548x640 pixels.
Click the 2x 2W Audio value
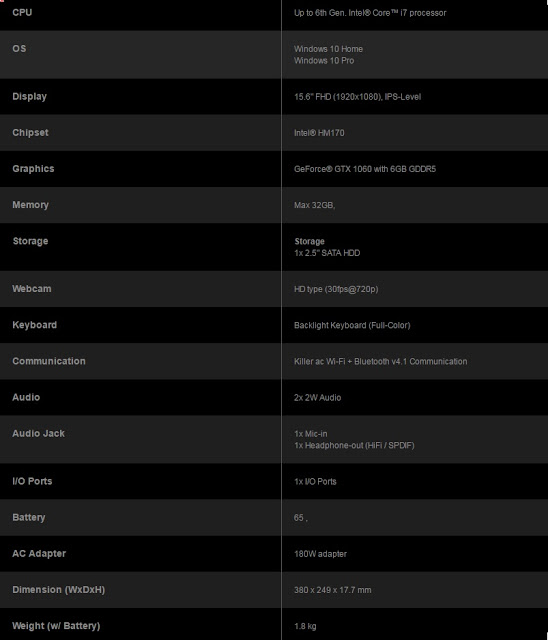(317, 398)
